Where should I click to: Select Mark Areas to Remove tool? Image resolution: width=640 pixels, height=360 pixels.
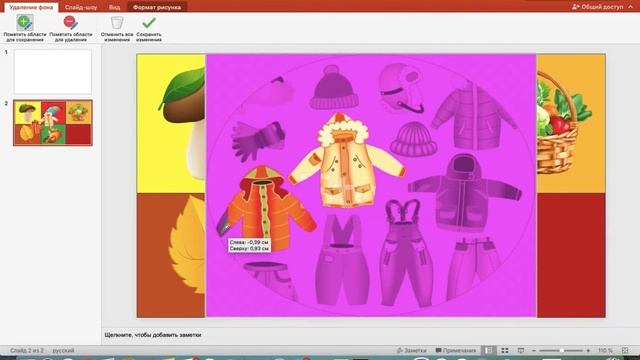71,28
